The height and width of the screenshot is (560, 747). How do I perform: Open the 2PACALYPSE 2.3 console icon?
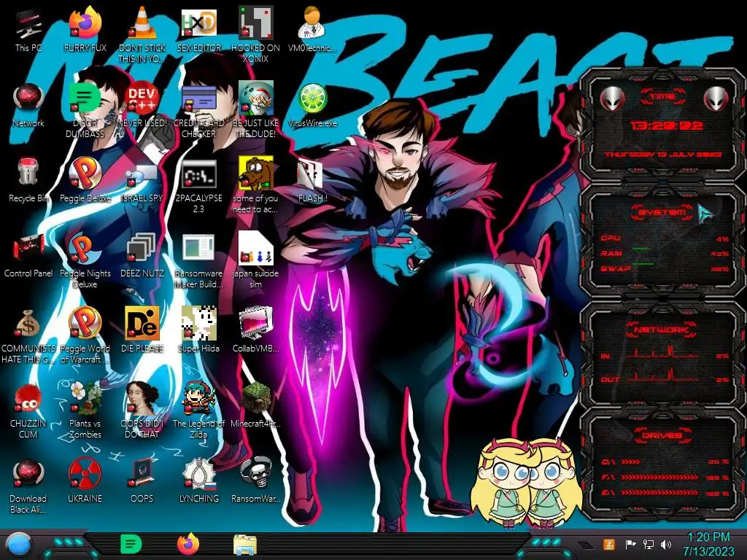click(198, 186)
